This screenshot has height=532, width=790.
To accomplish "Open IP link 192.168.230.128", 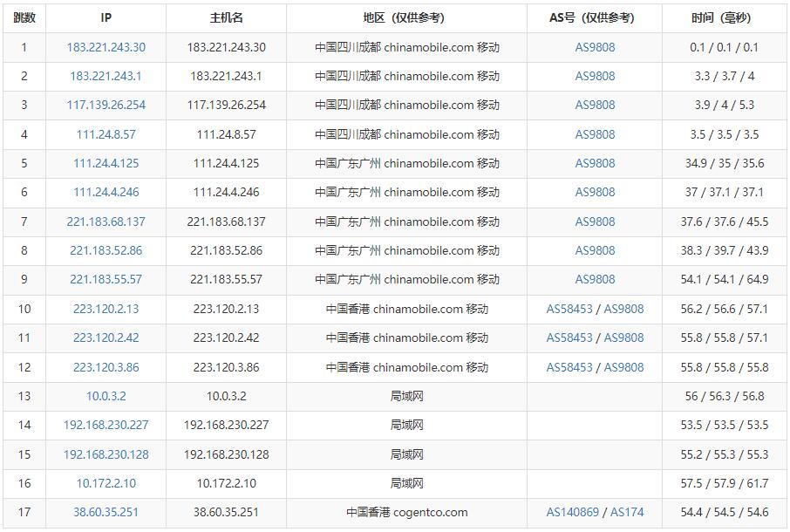I will [x=106, y=454].
